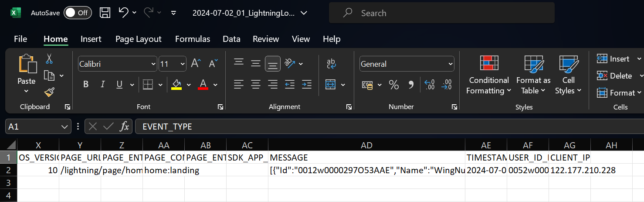The width and height of the screenshot is (644, 202).
Task: Click the Cut scissors icon
Action: [49, 58]
